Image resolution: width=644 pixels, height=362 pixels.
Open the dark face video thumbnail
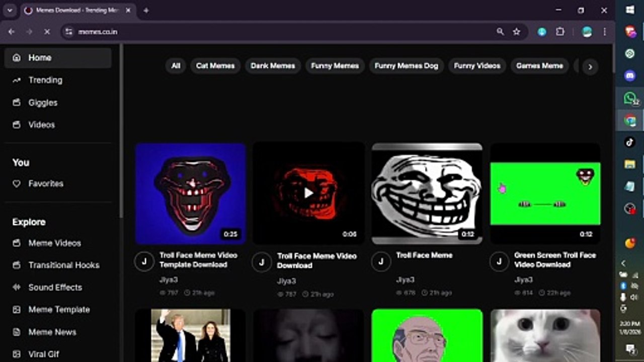(x=308, y=335)
